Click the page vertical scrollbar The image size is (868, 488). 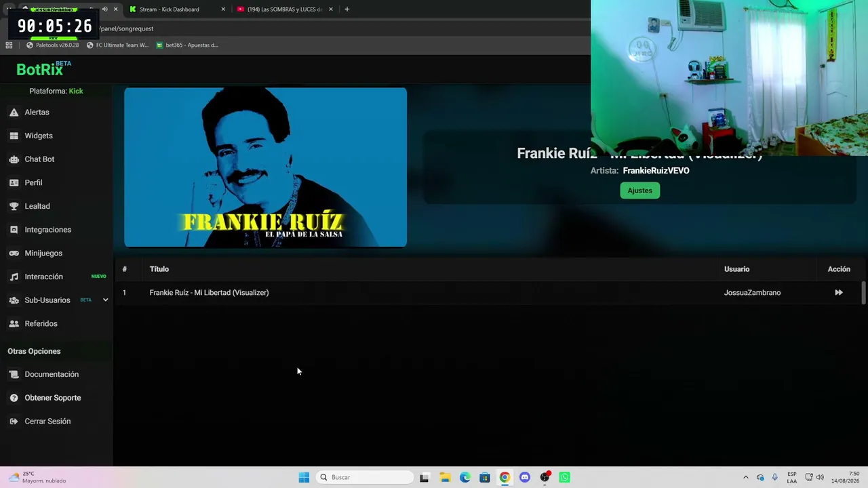pos(863,293)
